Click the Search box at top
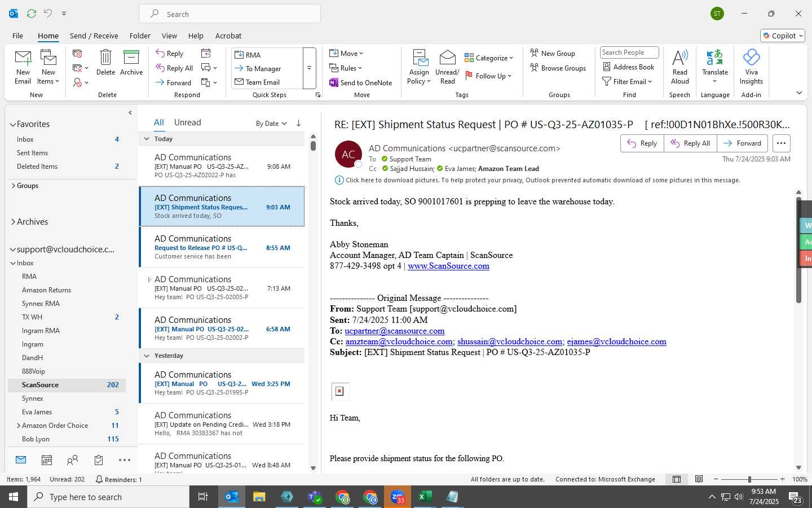812x508 pixels. pos(230,14)
